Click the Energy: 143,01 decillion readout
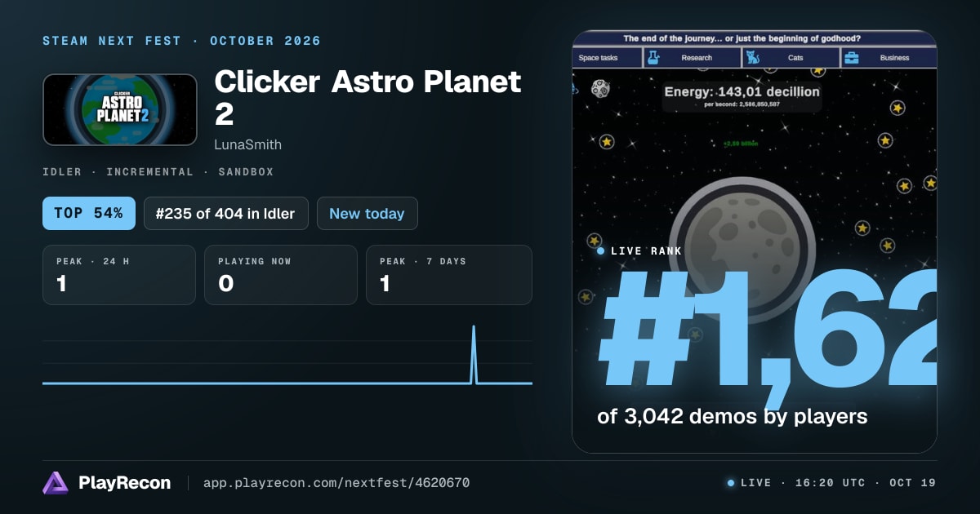 pyautogui.click(x=742, y=91)
